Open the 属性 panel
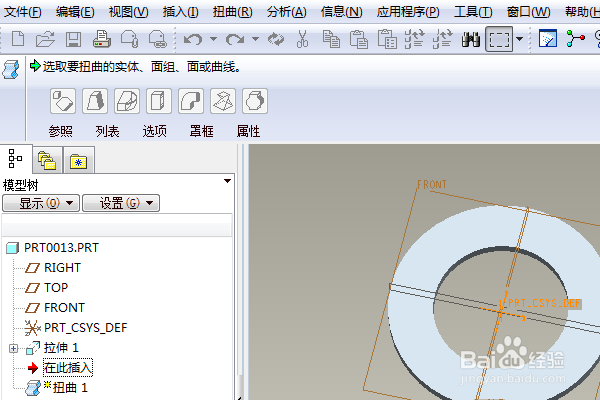Screen dimensions: 600x400 (249, 131)
